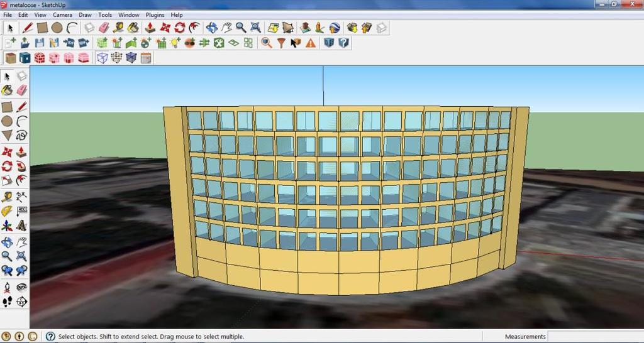
Task: Open the Help menu
Action: click(x=177, y=15)
